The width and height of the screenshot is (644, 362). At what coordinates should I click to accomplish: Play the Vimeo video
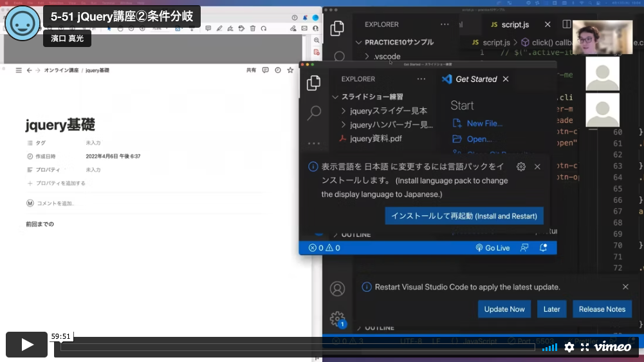26,345
